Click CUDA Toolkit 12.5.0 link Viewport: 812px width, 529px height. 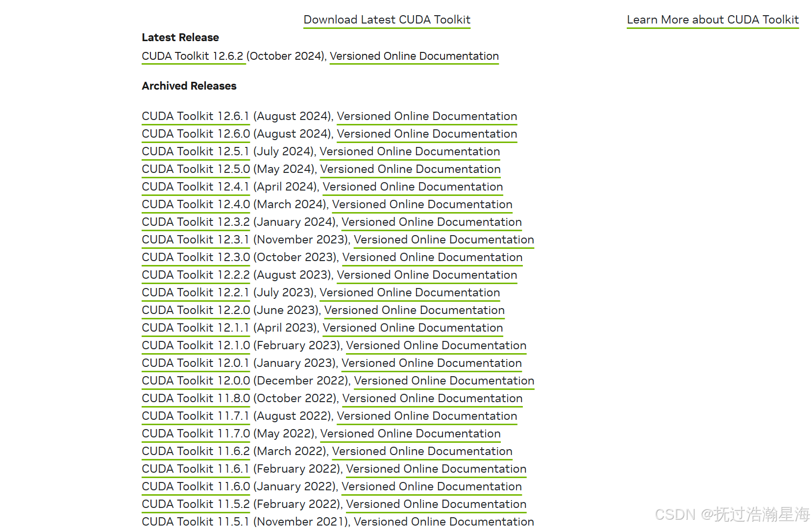[196, 169]
